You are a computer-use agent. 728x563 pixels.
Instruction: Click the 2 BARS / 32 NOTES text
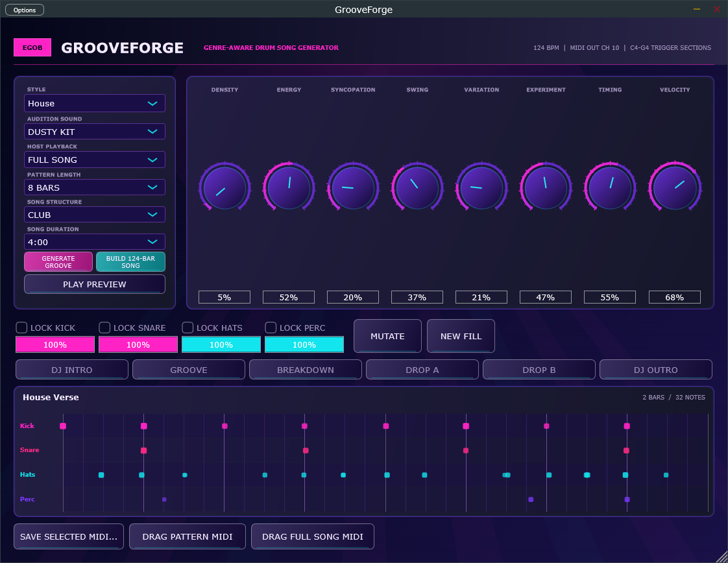(673, 398)
